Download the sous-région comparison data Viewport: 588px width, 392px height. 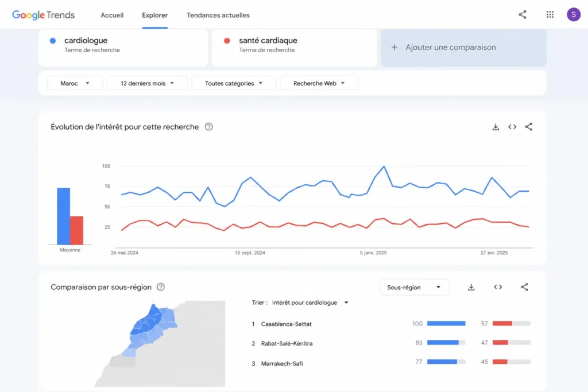click(x=471, y=287)
